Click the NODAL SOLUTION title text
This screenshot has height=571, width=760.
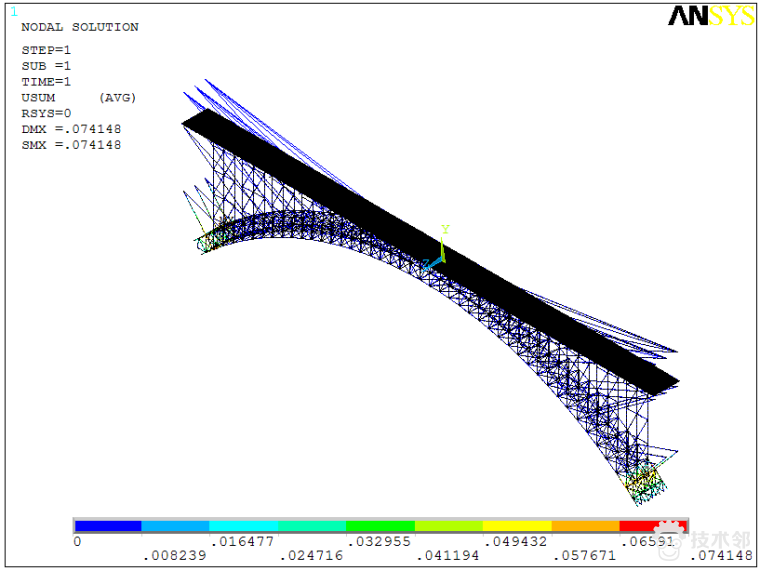tap(80, 27)
